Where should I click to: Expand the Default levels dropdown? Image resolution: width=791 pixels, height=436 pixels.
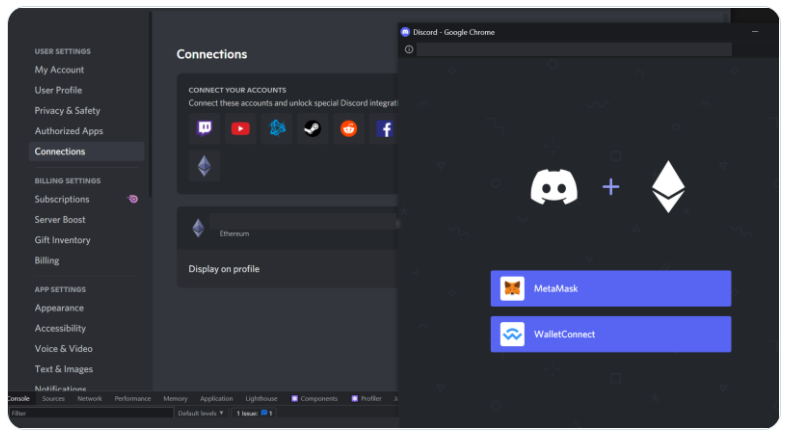pyautogui.click(x=200, y=413)
